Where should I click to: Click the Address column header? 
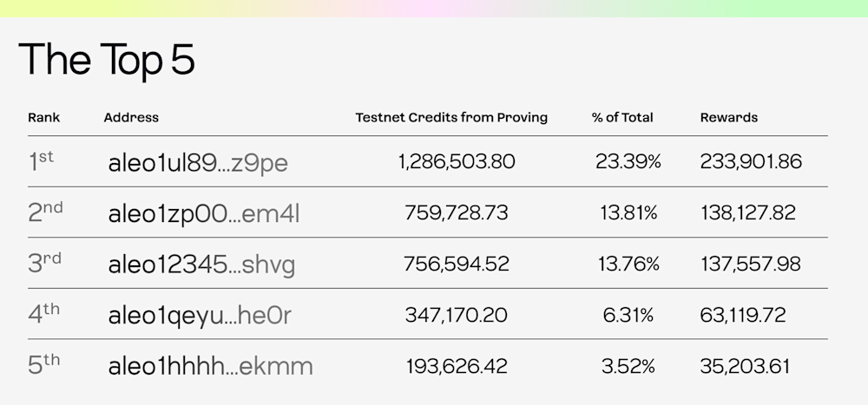[x=131, y=117]
